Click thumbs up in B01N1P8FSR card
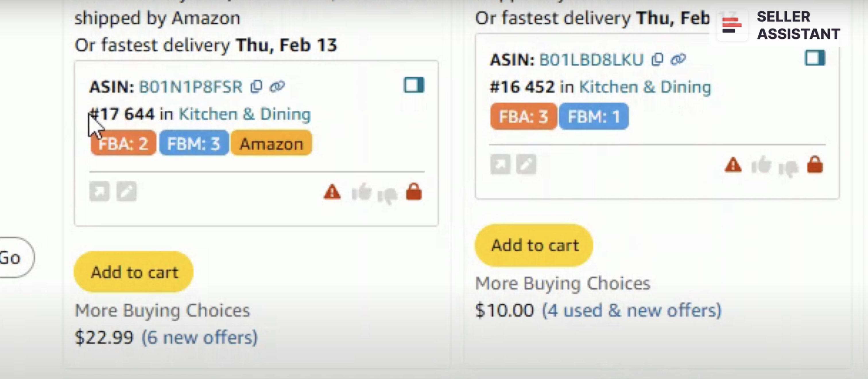 click(361, 192)
